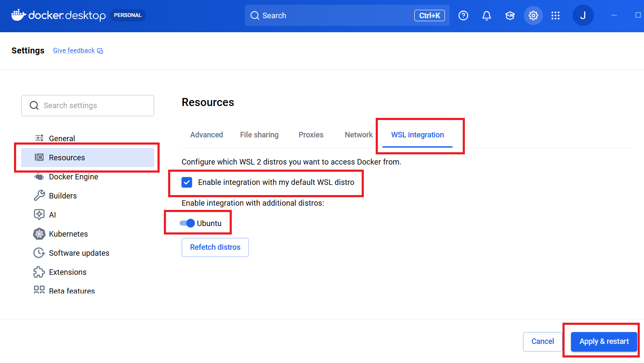Image resolution: width=644 pixels, height=363 pixels.
Task: Cancel the settings changes
Action: coord(543,341)
